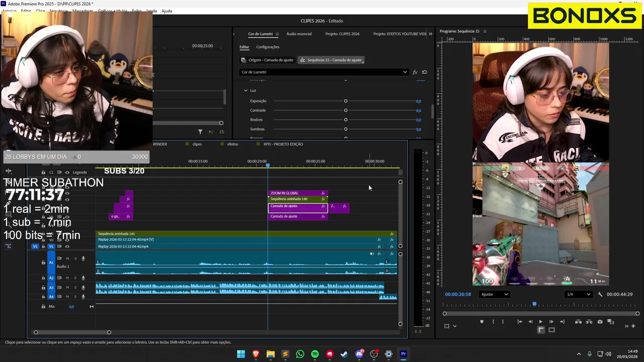Open Playback Zoom Level dropdown showing Ajustar
Screen dimensions: 644x362
494,294
